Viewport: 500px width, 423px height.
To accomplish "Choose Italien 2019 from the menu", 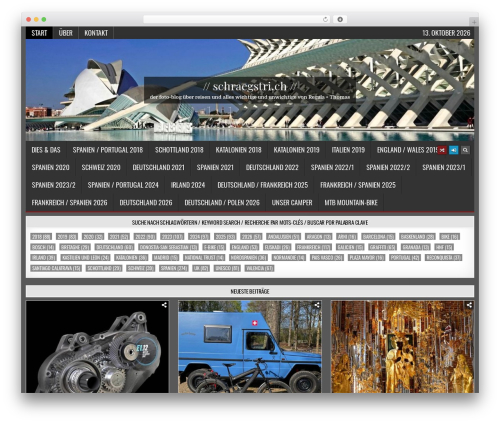I will coord(348,150).
